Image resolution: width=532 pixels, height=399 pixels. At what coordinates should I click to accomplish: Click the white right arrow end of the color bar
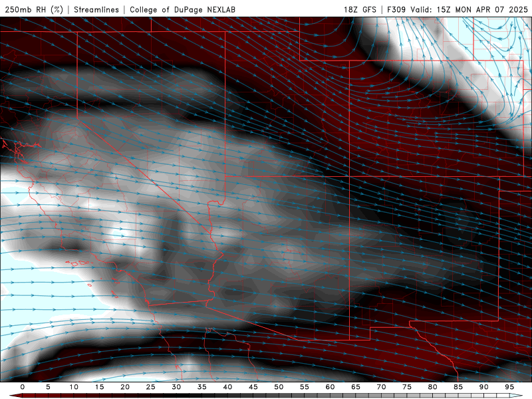coord(516,396)
